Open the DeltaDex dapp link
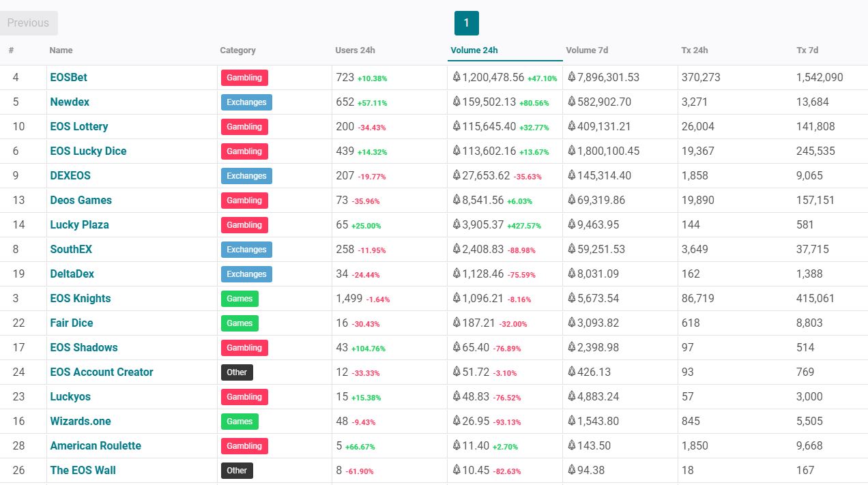This screenshot has width=868, height=485. tap(72, 274)
